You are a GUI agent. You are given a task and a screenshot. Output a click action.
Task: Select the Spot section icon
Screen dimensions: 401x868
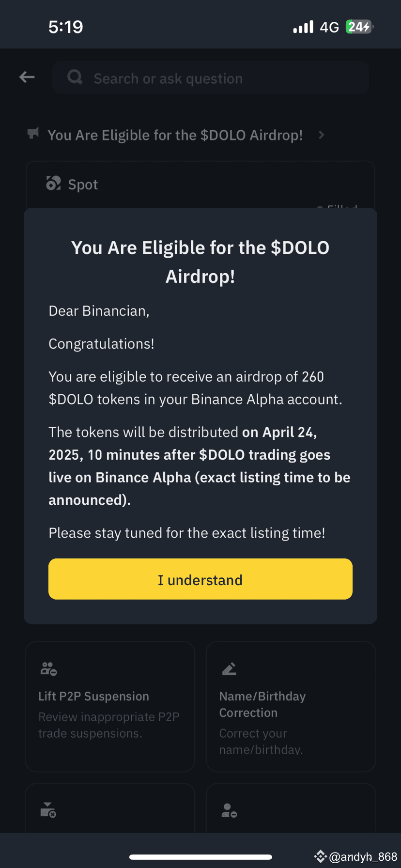[53, 183]
